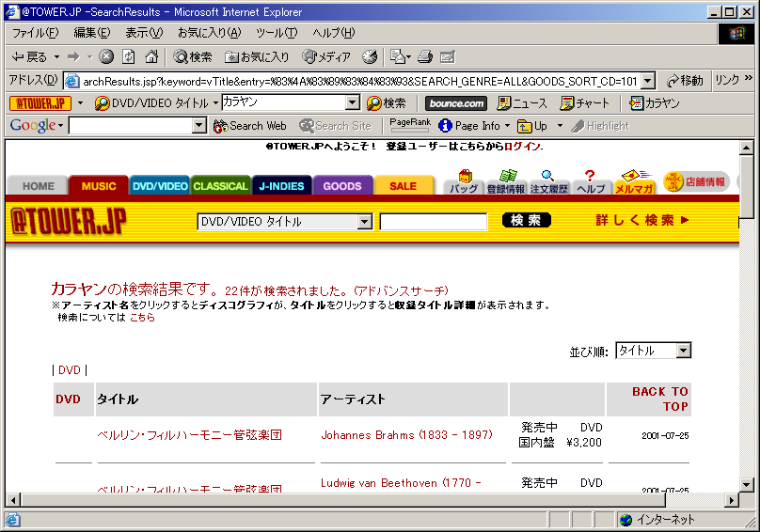Click the black 検索 search button

527,221
